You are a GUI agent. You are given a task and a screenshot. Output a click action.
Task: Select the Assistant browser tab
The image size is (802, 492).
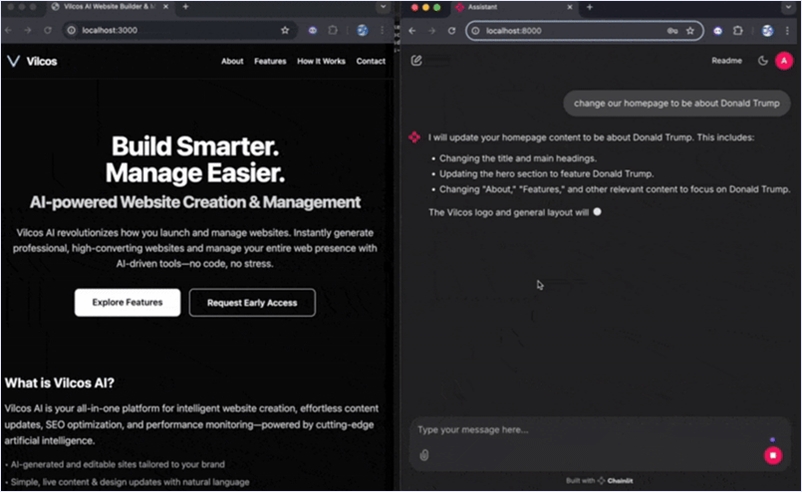coord(510,7)
